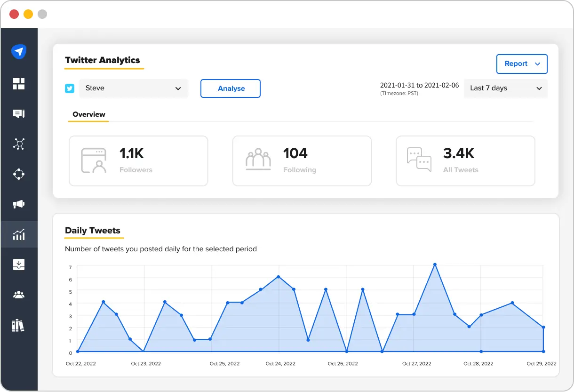Open the team members sidebar icon
The image size is (574, 392).
pos(19,295)
